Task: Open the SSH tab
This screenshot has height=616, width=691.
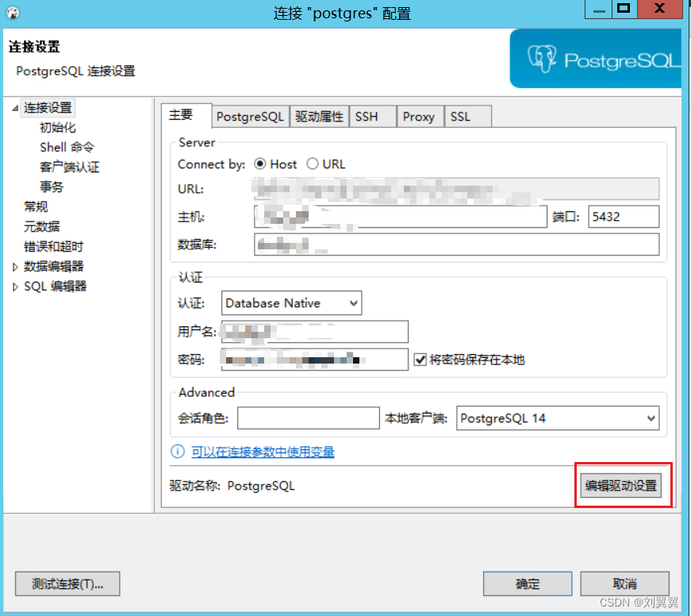Action: tap(373, 117)
